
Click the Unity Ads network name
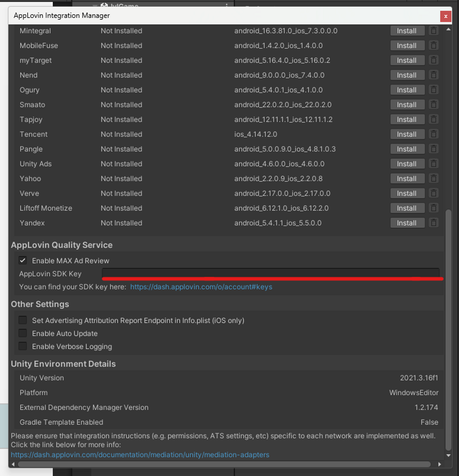(36, 164)
